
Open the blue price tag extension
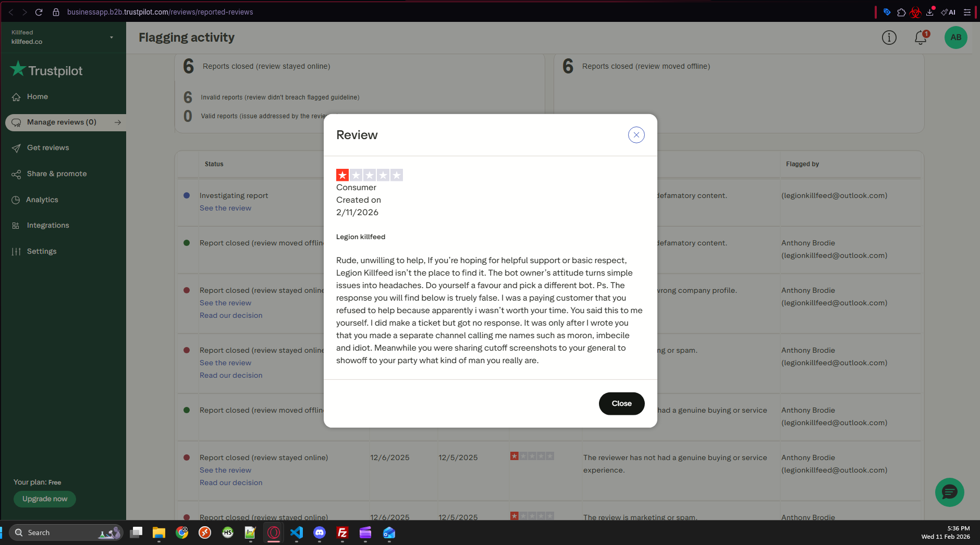pos(887,12)
